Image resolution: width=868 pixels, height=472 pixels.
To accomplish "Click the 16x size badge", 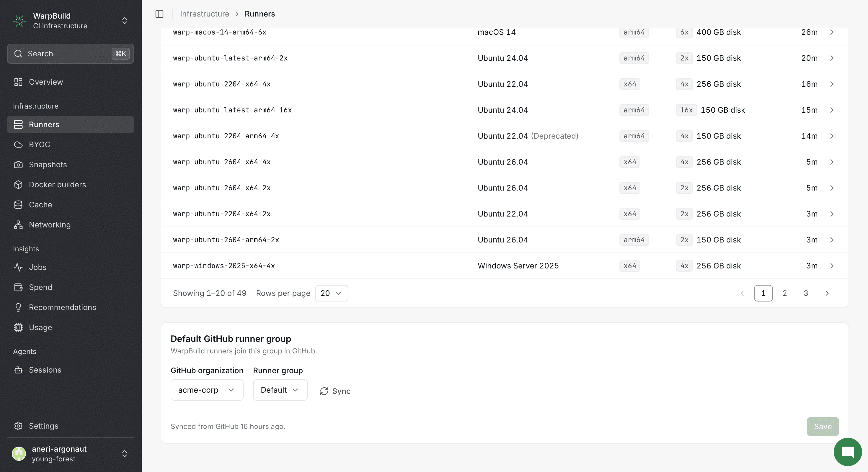I will 686,110.
